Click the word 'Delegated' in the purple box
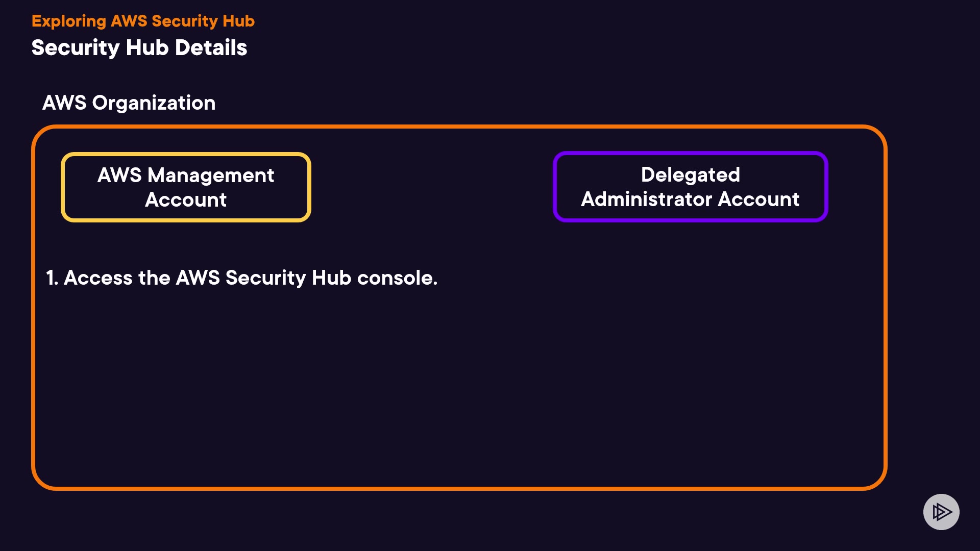Viewport: 980px width, 551px height. (690, 174)
